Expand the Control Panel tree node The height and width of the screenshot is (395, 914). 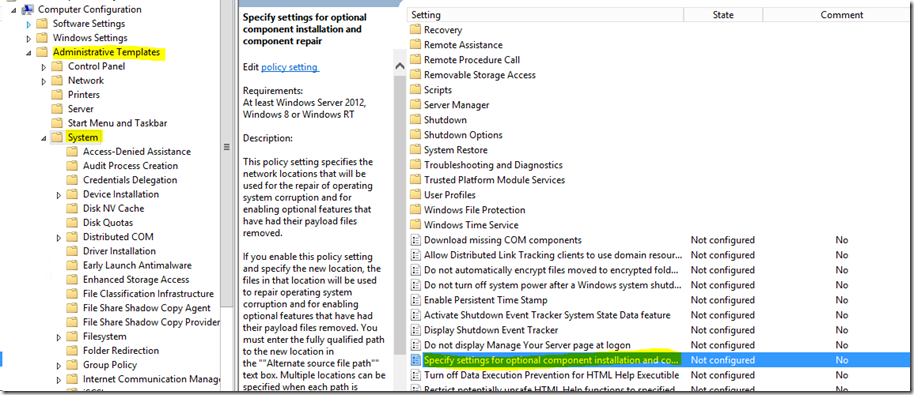(x=44, y=67)
